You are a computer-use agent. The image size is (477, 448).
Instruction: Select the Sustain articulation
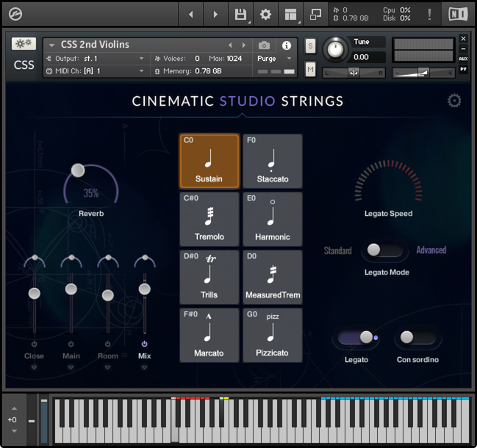point(209,161)
